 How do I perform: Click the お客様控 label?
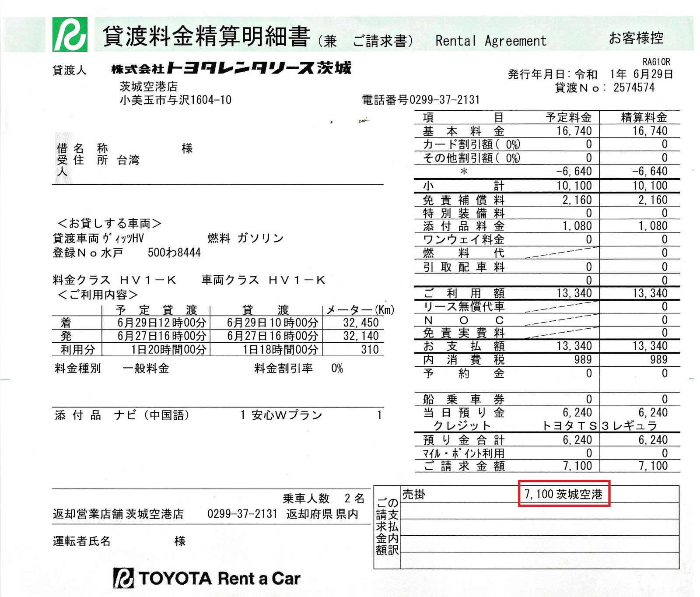pyautogui.click(x=636, y=38)
